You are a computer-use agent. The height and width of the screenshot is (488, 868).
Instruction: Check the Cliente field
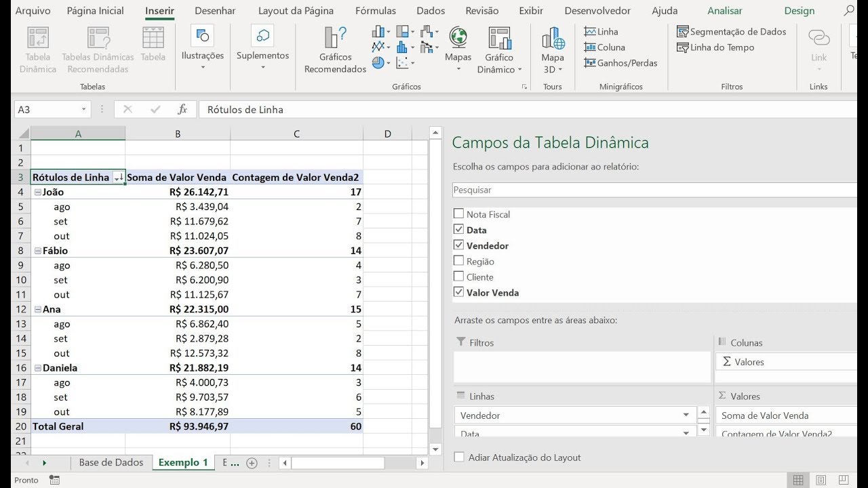pyautogui.click(x=459, y=277)
